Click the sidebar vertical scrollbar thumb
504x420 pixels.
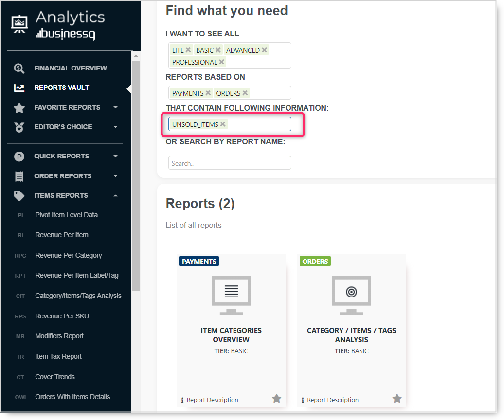[x=136, y=176]
